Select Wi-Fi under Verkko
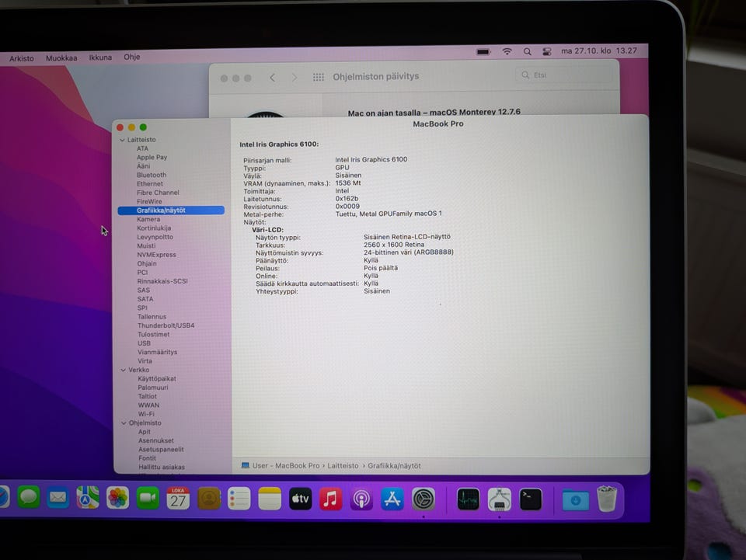The image size is (746, 560). [146, 414]
